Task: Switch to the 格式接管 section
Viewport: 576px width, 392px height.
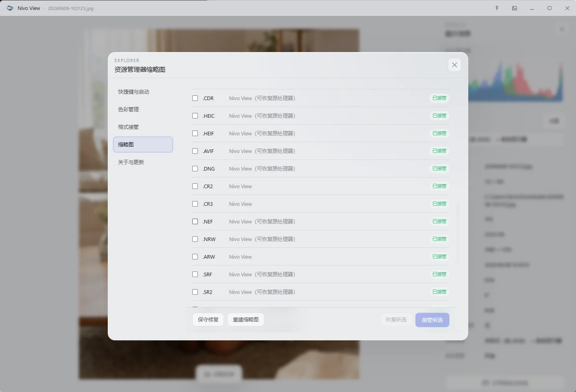Action: click(x=143, y=127)
